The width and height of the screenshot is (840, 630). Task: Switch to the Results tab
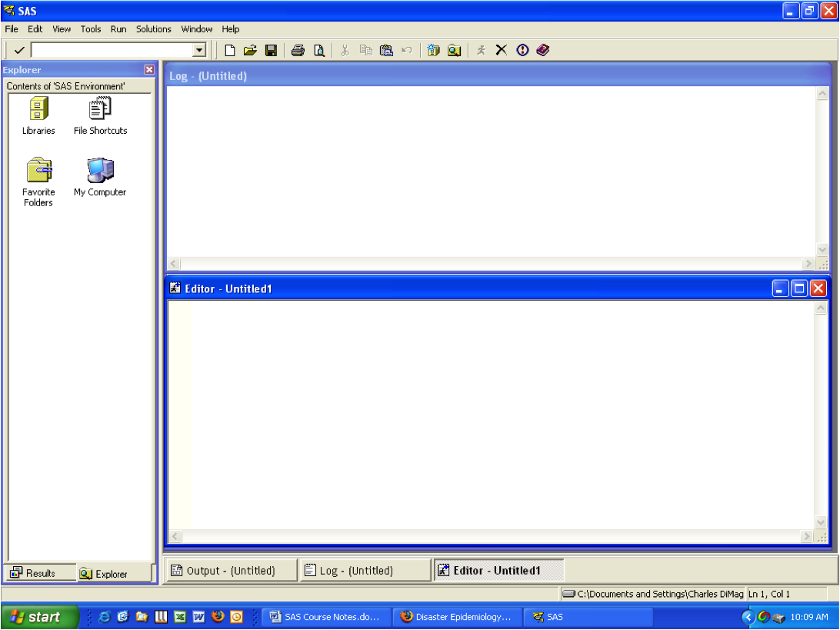40,572
